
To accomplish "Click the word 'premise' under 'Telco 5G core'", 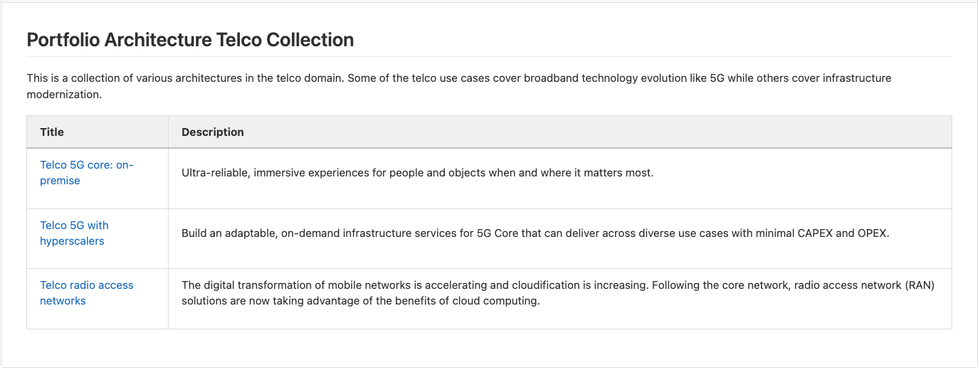I will 60,181.
